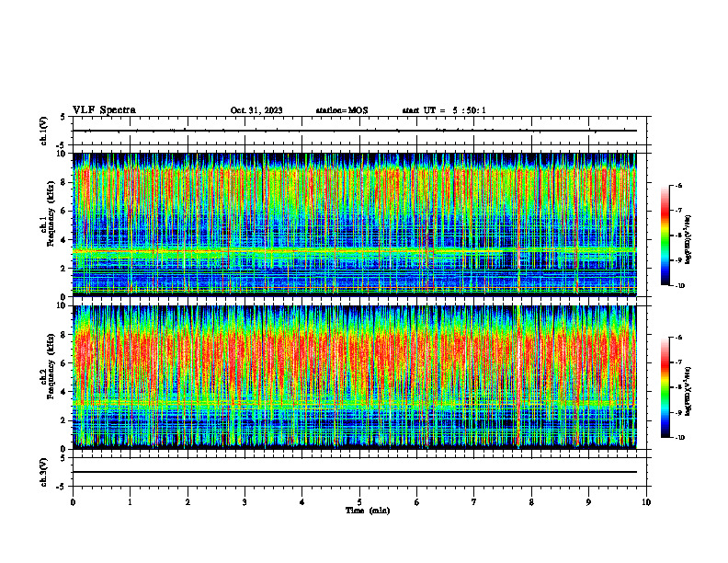The height and width of the screenshot is (563, 728).
Task: Click the "ch.1(V)" axis label
Action: tap(43, 131)
